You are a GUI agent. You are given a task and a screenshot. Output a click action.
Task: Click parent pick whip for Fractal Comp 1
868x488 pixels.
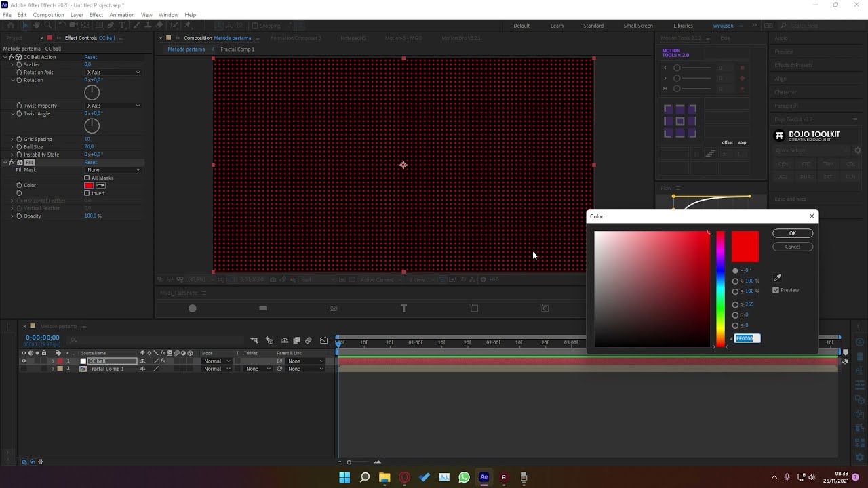(279, 369)
